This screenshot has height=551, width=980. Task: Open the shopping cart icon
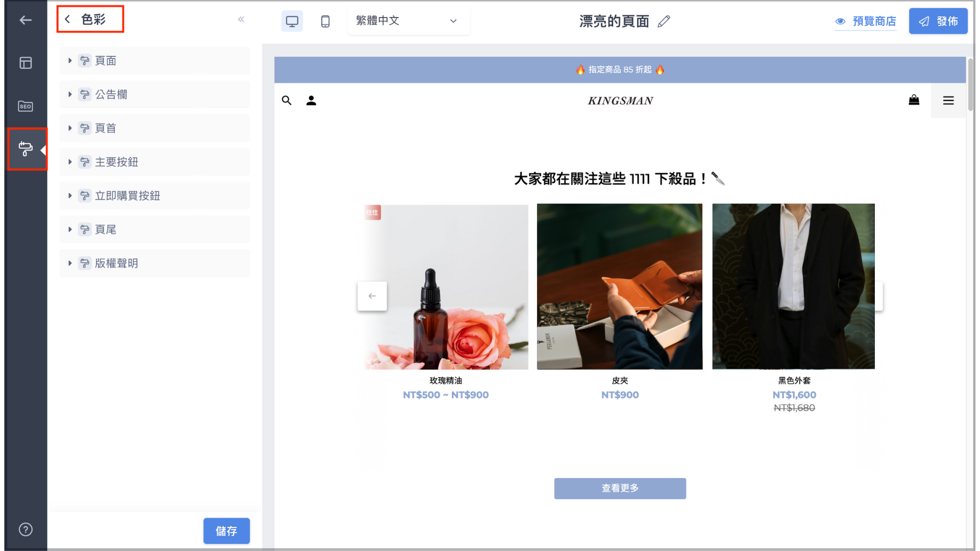(x=914, y=101)
